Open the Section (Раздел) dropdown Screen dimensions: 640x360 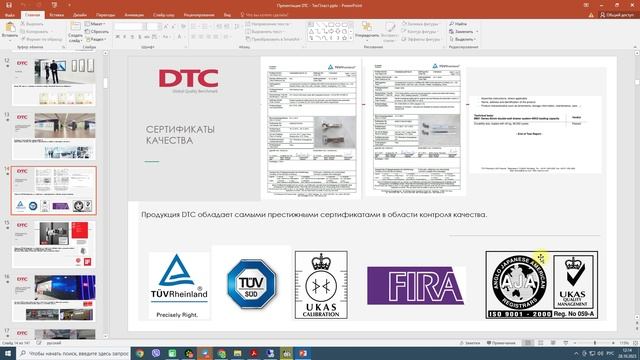tap(97, 39)
